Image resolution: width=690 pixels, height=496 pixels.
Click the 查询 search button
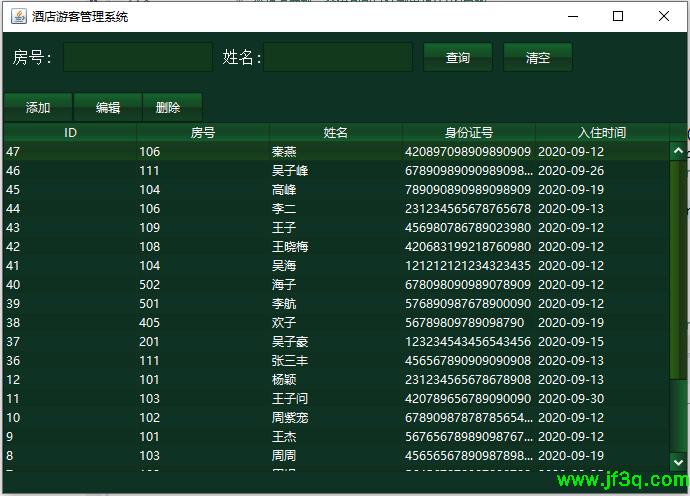tap(458, 58)
